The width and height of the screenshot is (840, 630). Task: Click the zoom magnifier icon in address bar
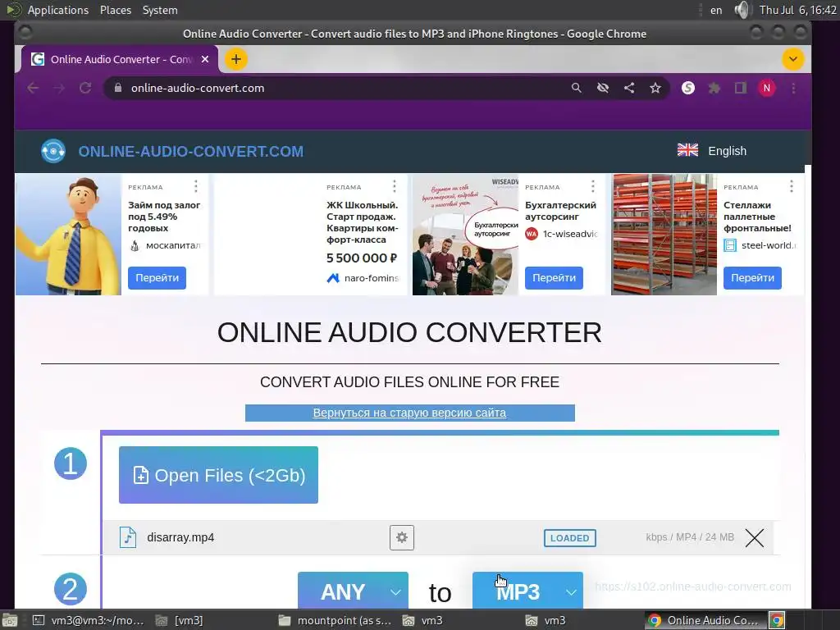click(577, 88)
